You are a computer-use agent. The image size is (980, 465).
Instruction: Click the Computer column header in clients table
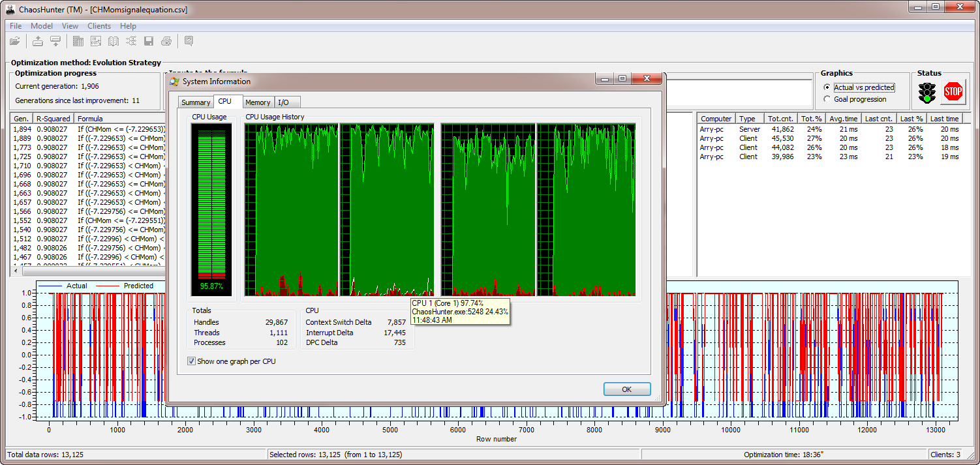point(716,119)
